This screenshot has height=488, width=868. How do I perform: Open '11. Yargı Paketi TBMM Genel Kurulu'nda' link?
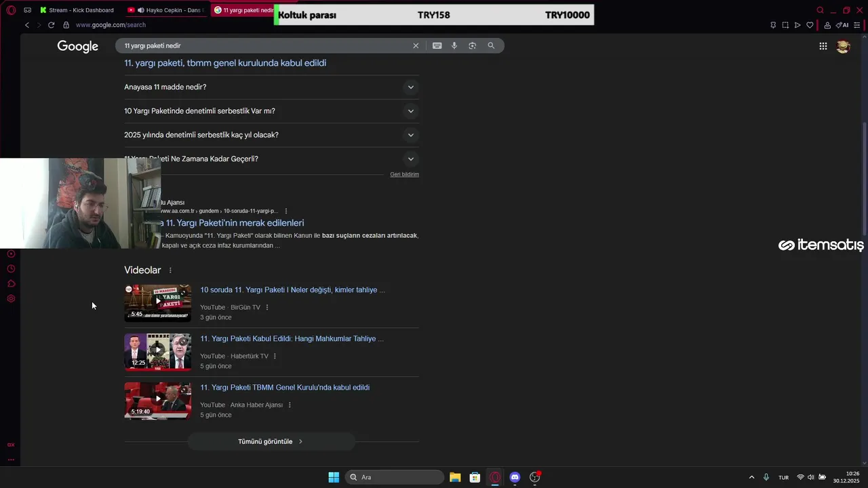pyautogui.click(x=285, y=388)
